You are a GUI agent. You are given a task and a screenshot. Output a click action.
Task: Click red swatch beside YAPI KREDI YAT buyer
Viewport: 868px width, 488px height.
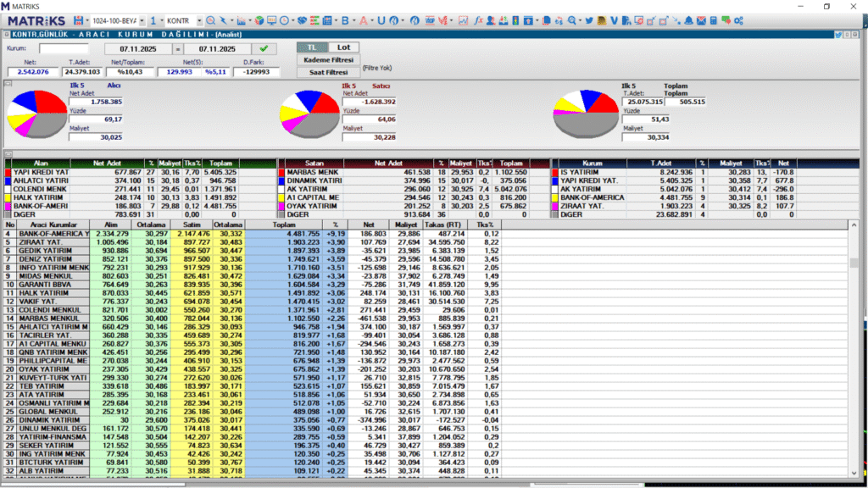[8, 172]
